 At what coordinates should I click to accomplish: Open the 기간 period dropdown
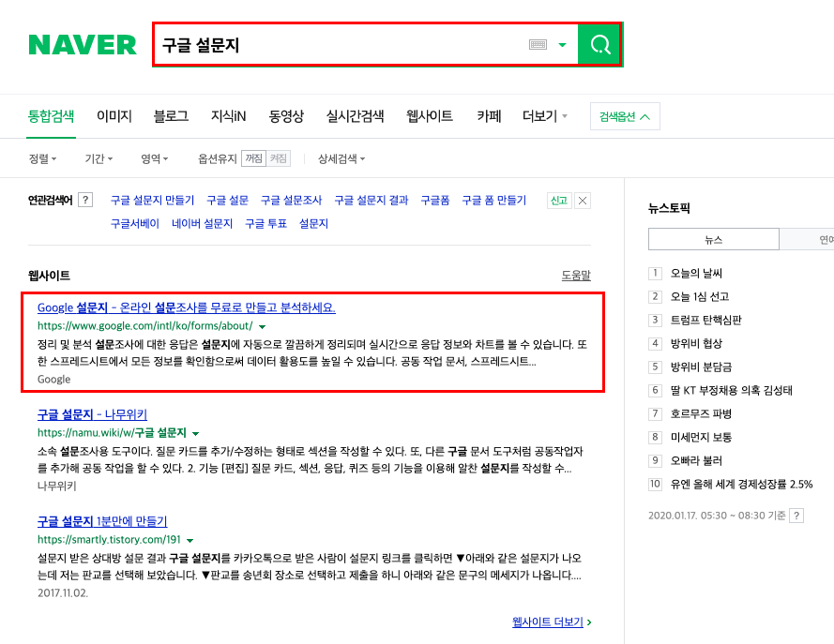point(99,158)
